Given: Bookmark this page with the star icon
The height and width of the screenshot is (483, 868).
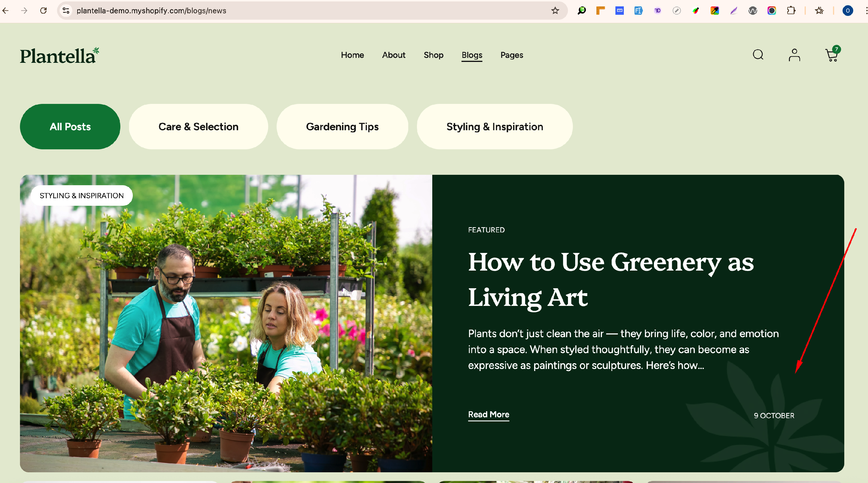Looking at the screenshot, I should click(x=555, y=10).
